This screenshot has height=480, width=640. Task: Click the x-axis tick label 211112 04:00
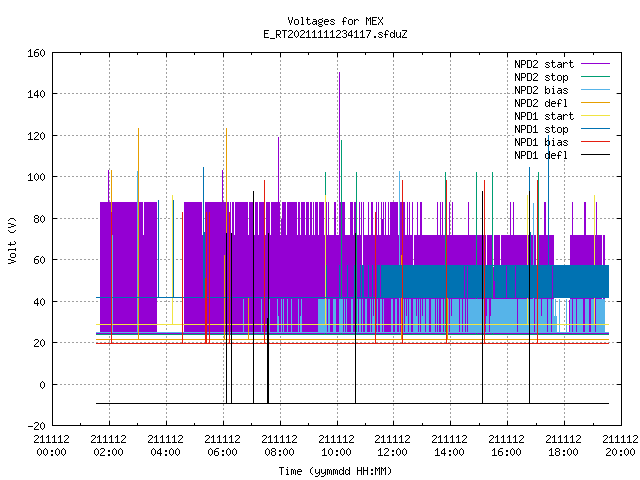[165, 446]
